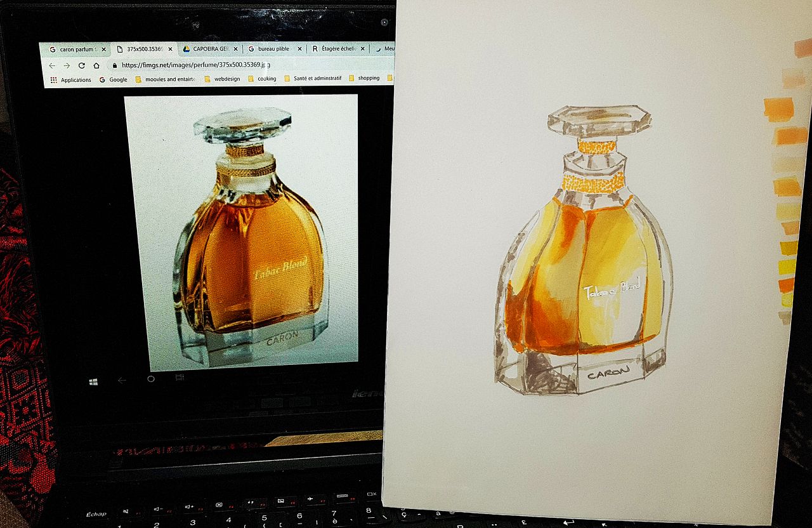The image size is (812, 528).
Task: Open the 'Santé et adminstratif' bookmark folder
Action: point(313,78)
